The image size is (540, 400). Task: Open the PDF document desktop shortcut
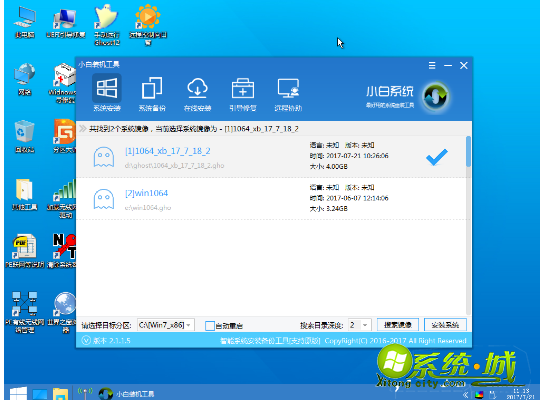(24, 250)
